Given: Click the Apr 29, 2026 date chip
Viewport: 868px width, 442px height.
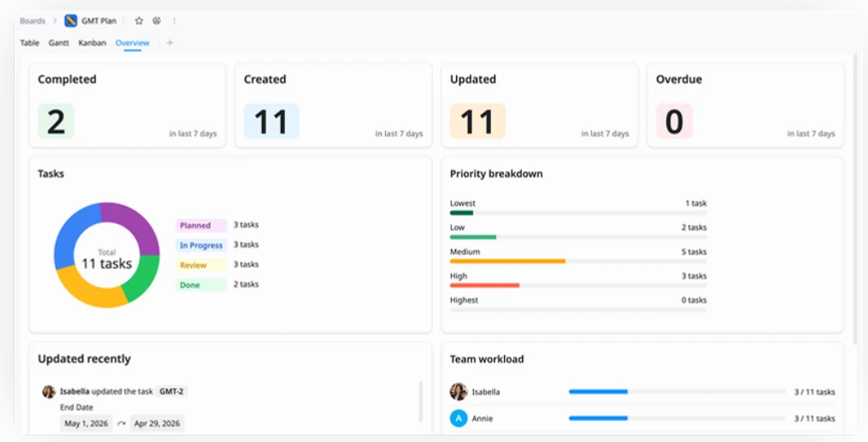Looking at the screenshot, I should [x=157, y=423].
